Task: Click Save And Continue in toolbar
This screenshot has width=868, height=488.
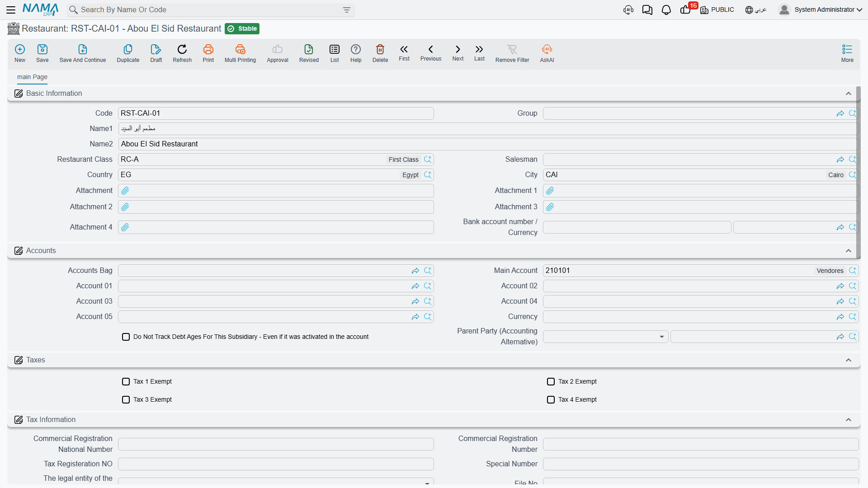Action: pyautogui.click(x=83, y=53)
